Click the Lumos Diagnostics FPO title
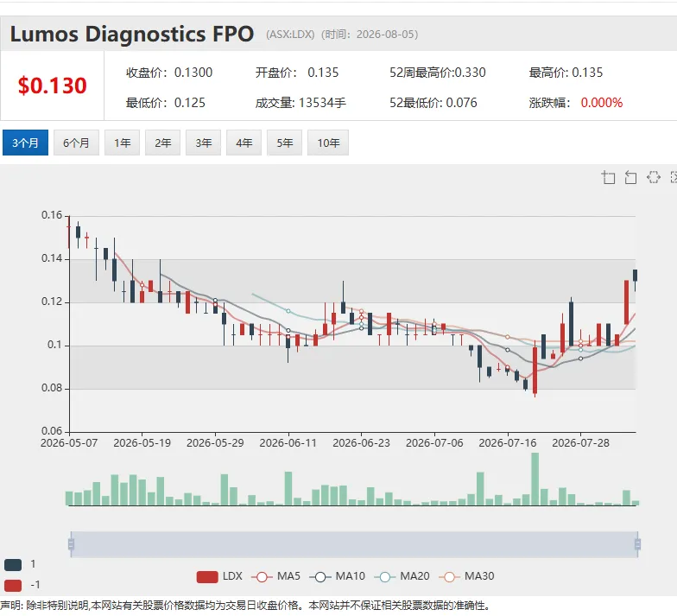The width and height of the screenshot is (677, 616). coord(131,35)
